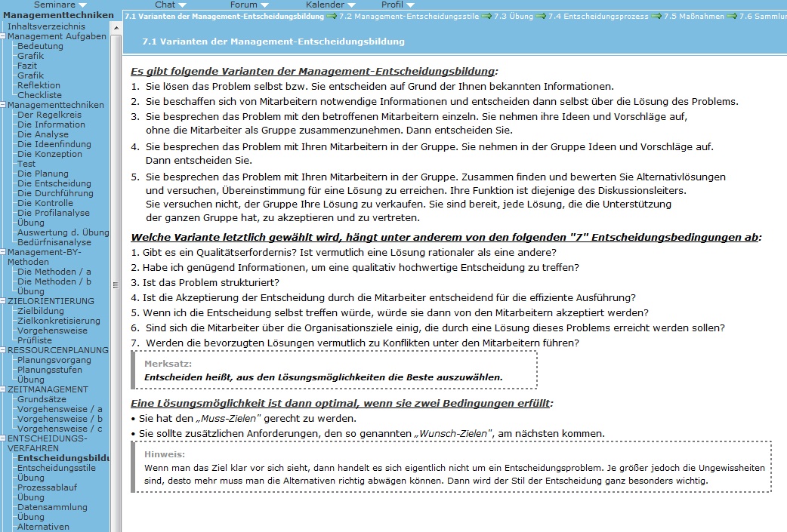Click the arrow icon before 7.6 Sammlung
The height and width of the screenshot is (532, 787).
click(x=732, y=16)
